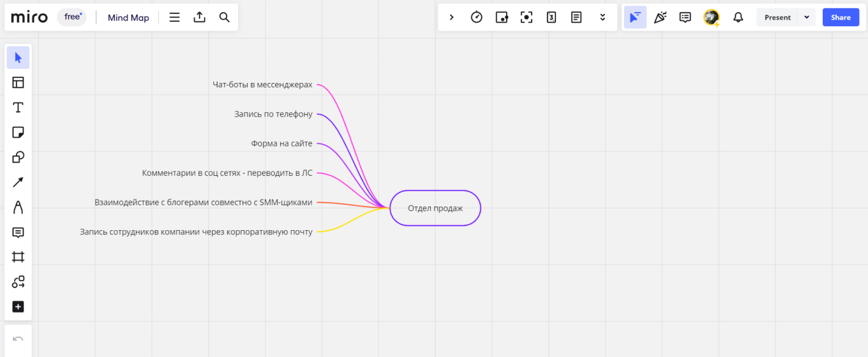
Task: Show more collaboration apps double chevron
Action: [x=602, y=17]
